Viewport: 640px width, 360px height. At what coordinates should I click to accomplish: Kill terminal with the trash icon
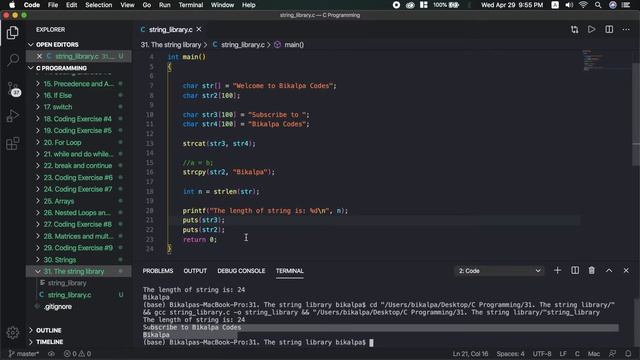pos(591,271)
